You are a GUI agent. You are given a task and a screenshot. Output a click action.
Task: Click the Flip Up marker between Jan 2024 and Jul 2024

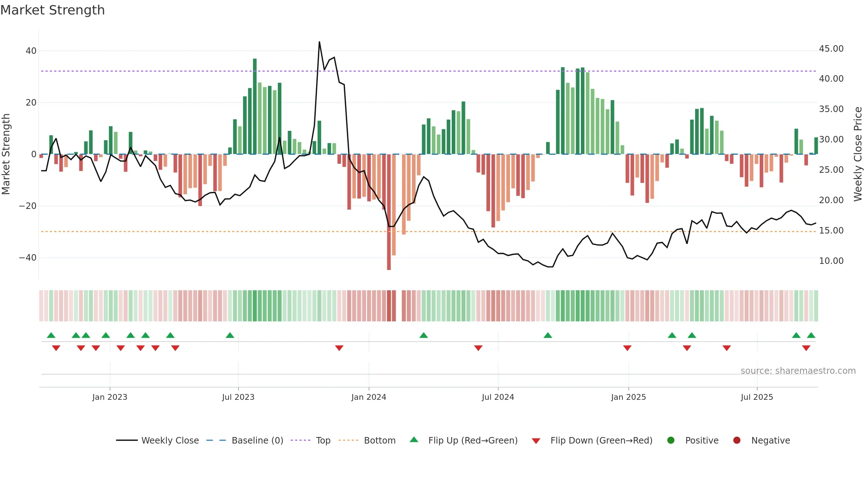coord(424,335)
